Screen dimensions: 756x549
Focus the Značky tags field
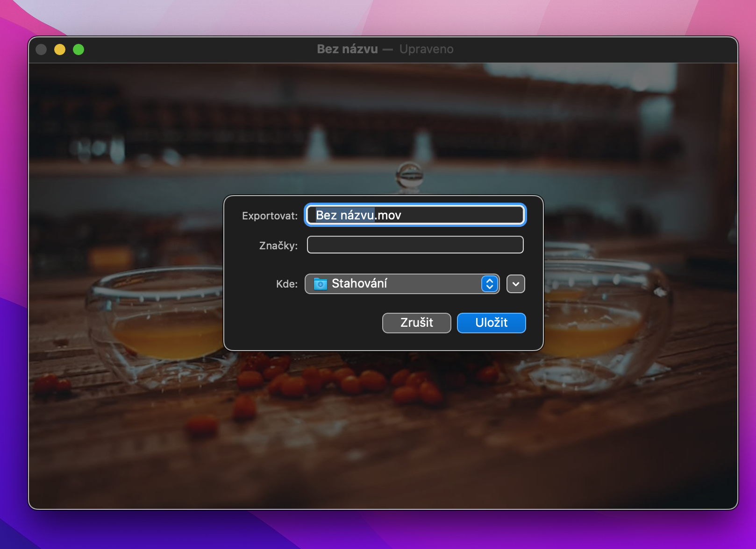tap(415, 245)
